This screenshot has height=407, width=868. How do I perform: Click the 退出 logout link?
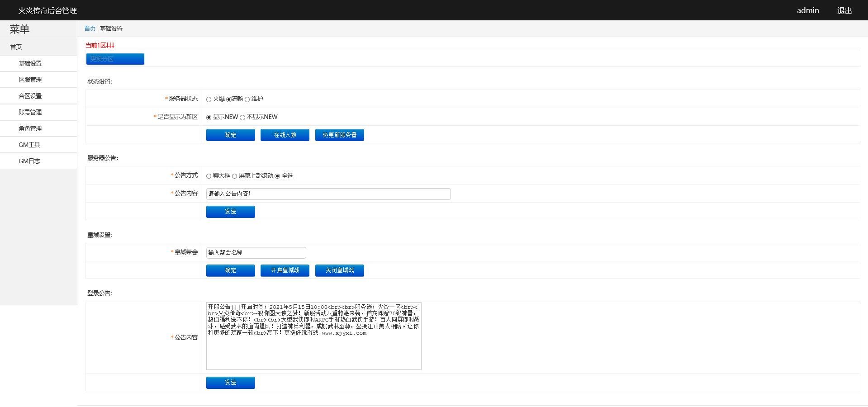click(x=844, y=11)
